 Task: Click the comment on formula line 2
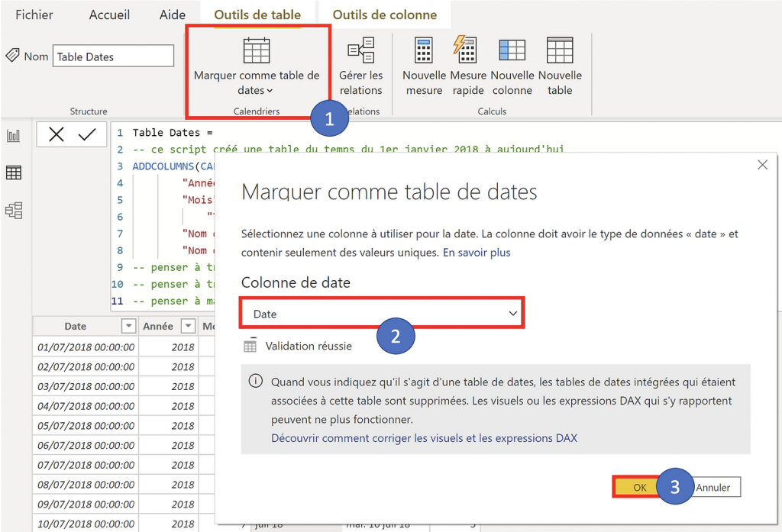tap(348, 149)
